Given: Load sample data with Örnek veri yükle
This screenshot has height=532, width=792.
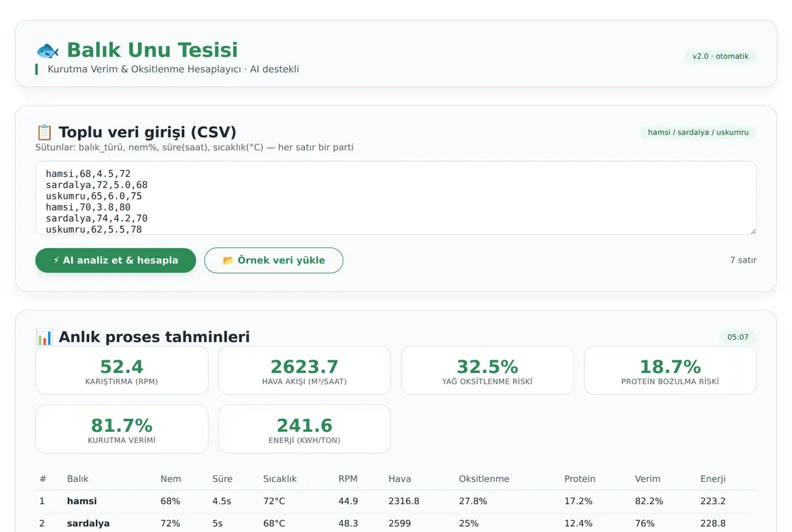Looking at the screenshot, I should [x=274, y=260].
